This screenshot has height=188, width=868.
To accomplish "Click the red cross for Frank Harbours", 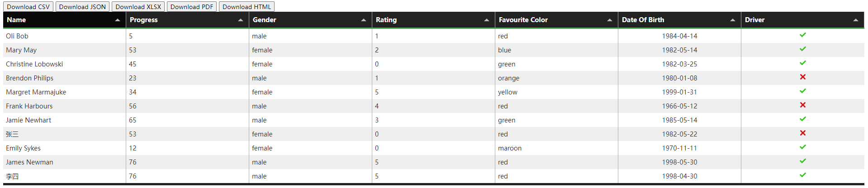I will click(802, 105).
